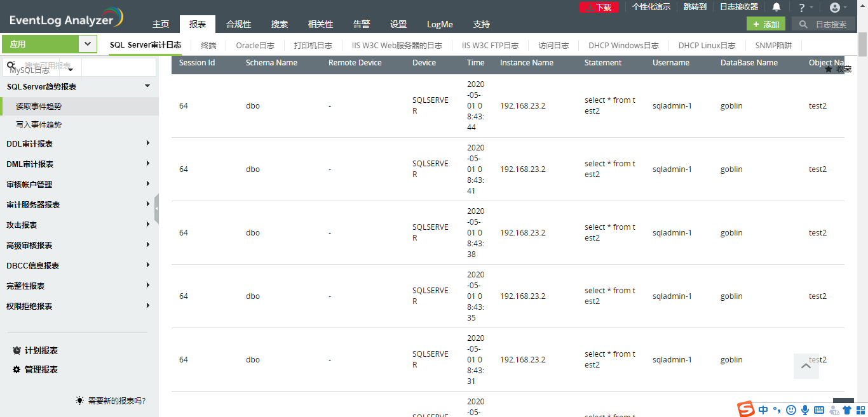The height and width of the screenshot is (417, 868).
Task: Open the 支持 tab
Action: tap(482, 25)
